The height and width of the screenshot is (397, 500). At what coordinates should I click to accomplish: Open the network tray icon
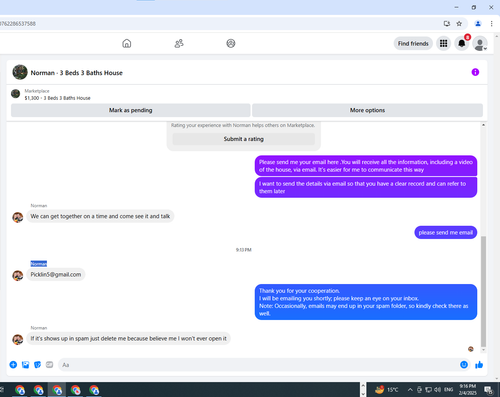tap(429, 389)
